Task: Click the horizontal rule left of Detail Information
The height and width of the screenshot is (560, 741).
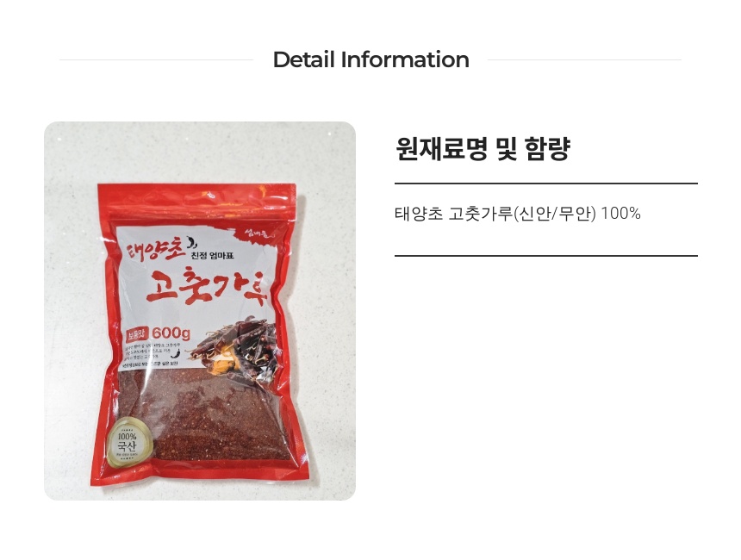Action: (156, 60)
